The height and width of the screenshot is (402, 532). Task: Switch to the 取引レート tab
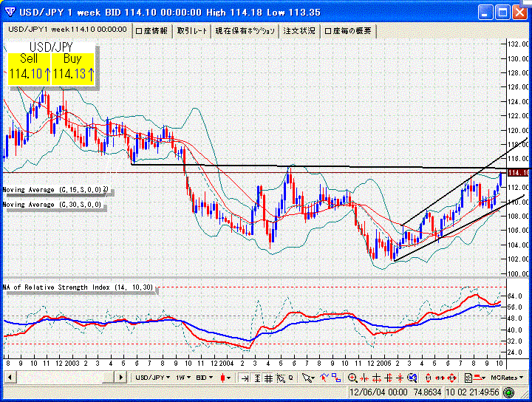click(193, 30)
